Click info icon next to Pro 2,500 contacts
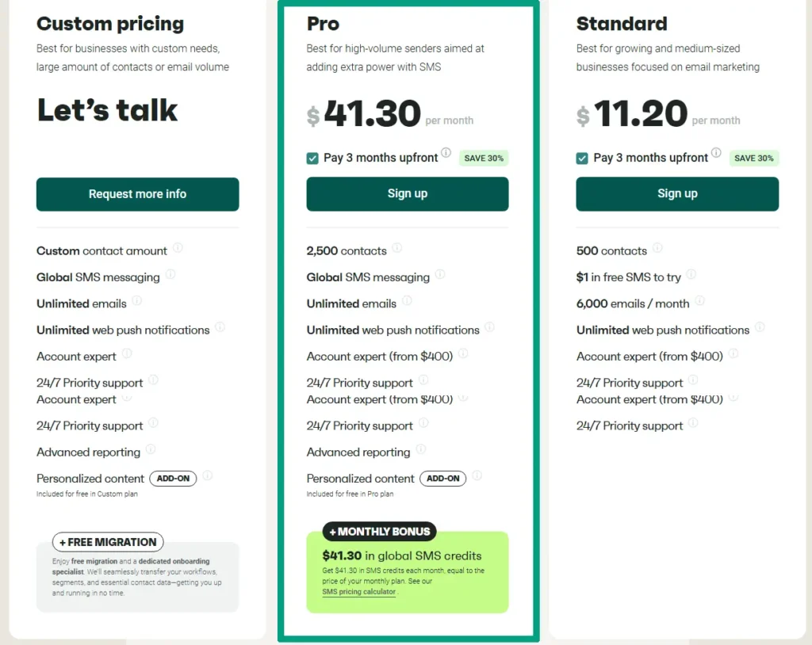This screenshot has width=812, height=645. (x=397, y=248)
